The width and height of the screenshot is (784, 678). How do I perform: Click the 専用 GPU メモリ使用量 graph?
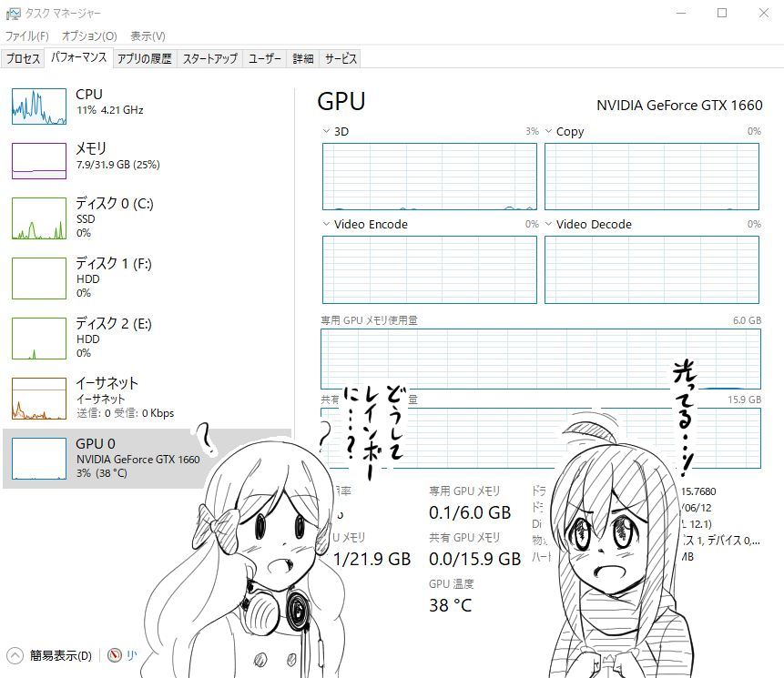click(x=541, y=359)
